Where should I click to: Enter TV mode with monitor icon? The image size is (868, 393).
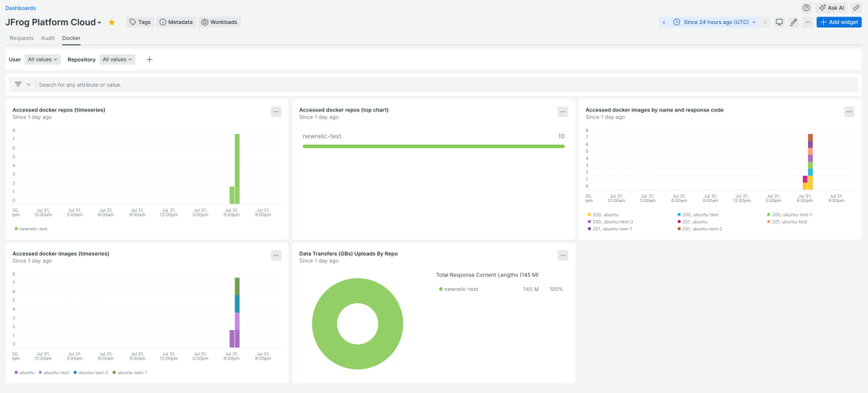tap(779, 22)
